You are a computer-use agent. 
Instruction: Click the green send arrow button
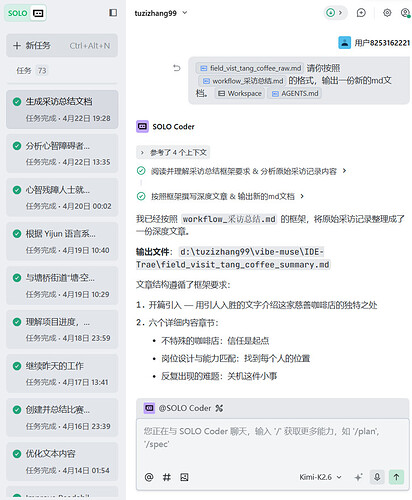pyautogui.click(x=396, y=477)
